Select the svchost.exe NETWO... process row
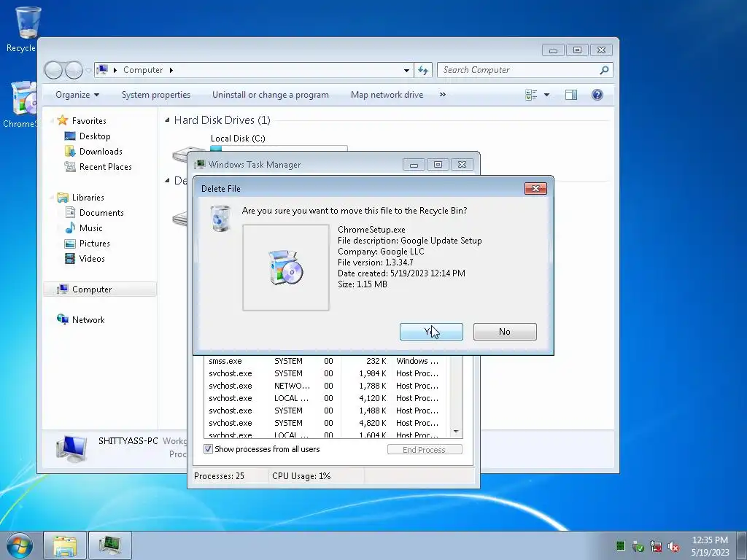This screenshot has height=560, width=747. point(327,386)
